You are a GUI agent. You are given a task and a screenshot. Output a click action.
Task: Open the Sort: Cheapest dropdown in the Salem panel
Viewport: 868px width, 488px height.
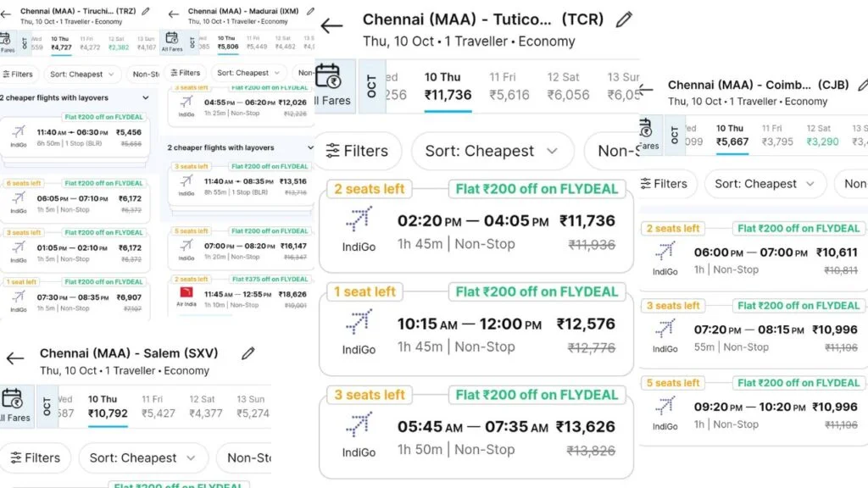(142, 458)
